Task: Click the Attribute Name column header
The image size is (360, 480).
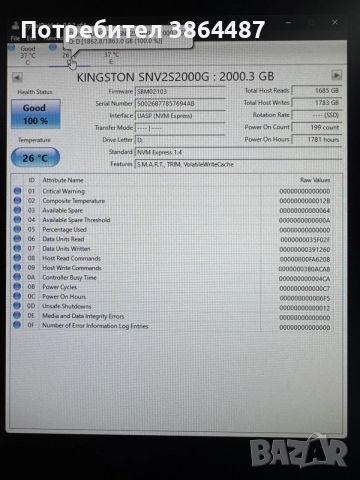Action: [63, 180]
